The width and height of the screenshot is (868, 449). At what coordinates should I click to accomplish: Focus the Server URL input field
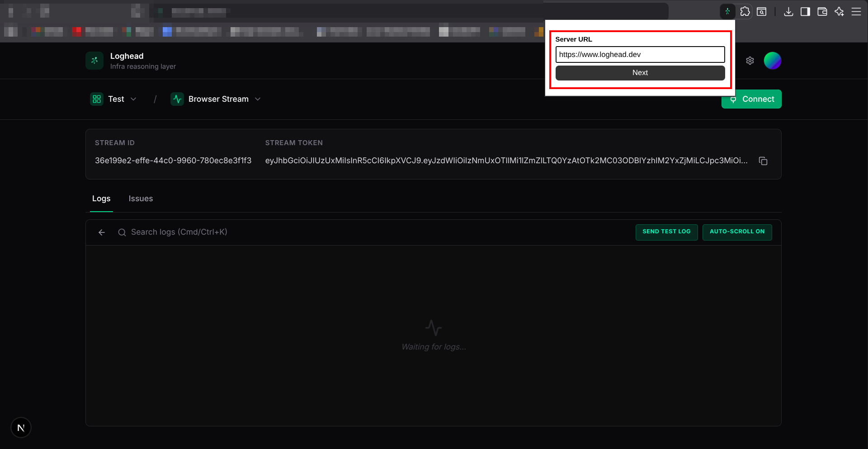point(640,55)
